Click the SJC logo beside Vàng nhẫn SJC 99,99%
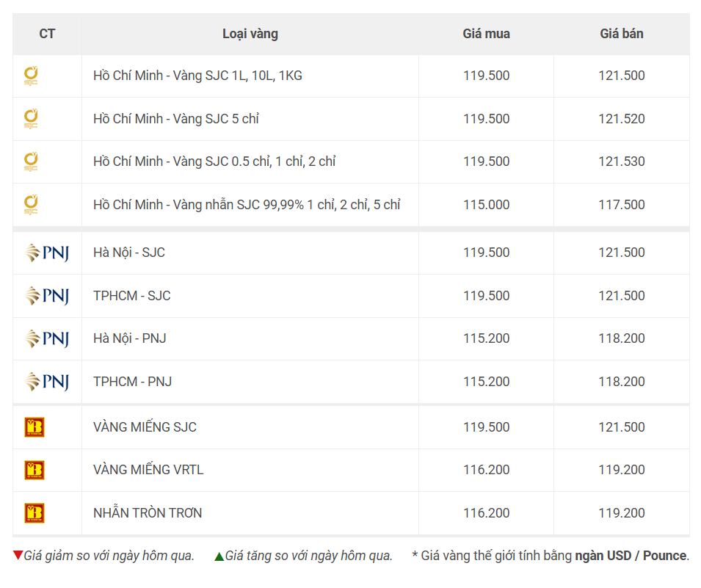Image resolution: width=701 pixels, height=588 pixels. [x=31, y=205]
